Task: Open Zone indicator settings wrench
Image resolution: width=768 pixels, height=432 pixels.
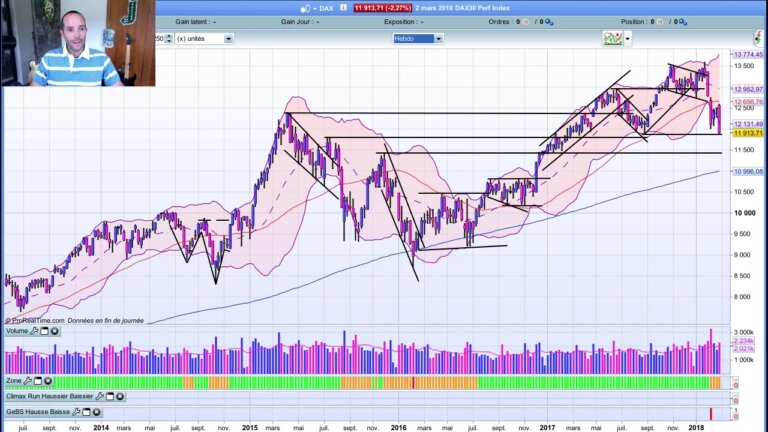Action: click(28, 381)
